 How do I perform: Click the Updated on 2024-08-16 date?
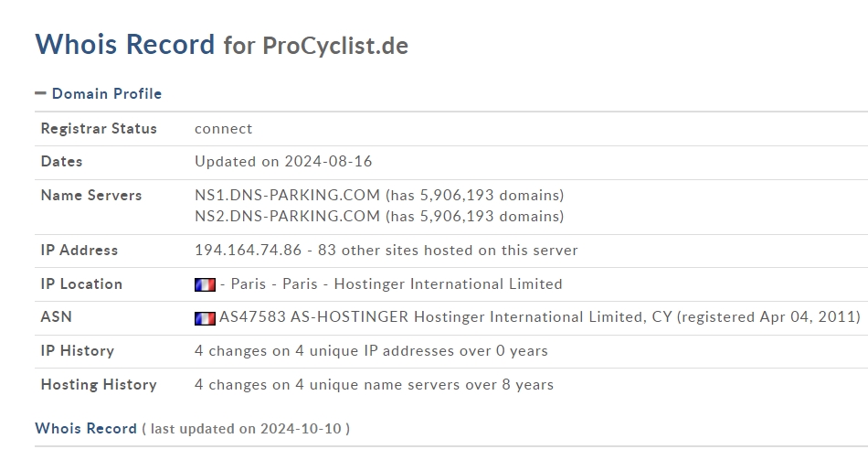coord(283,161)
